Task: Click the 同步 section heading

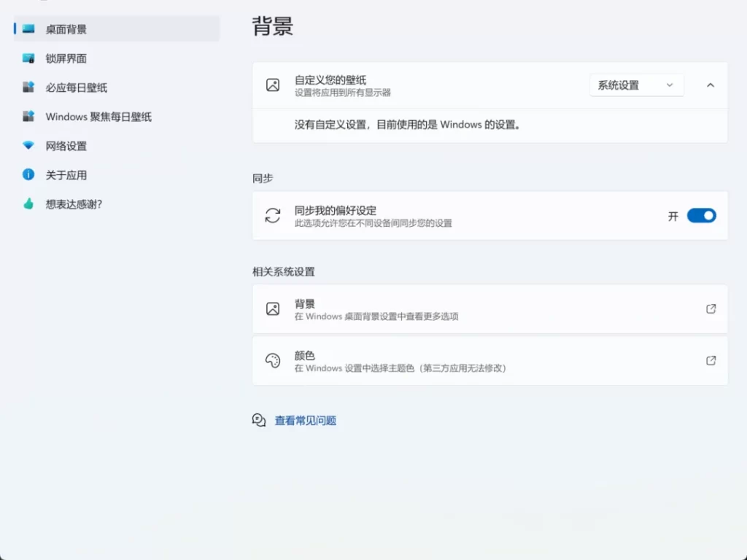Action: tap(263, 179)
